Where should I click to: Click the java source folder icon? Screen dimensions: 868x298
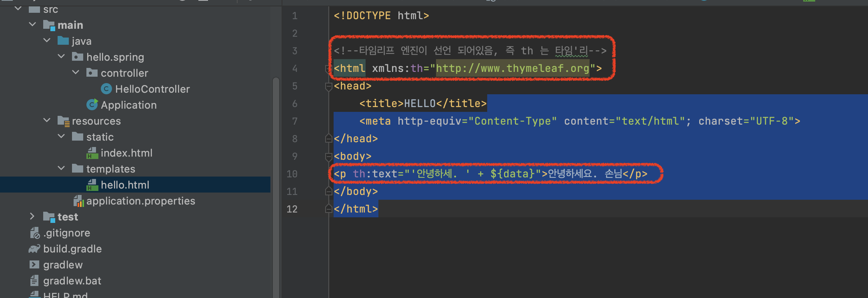(63, 41)
